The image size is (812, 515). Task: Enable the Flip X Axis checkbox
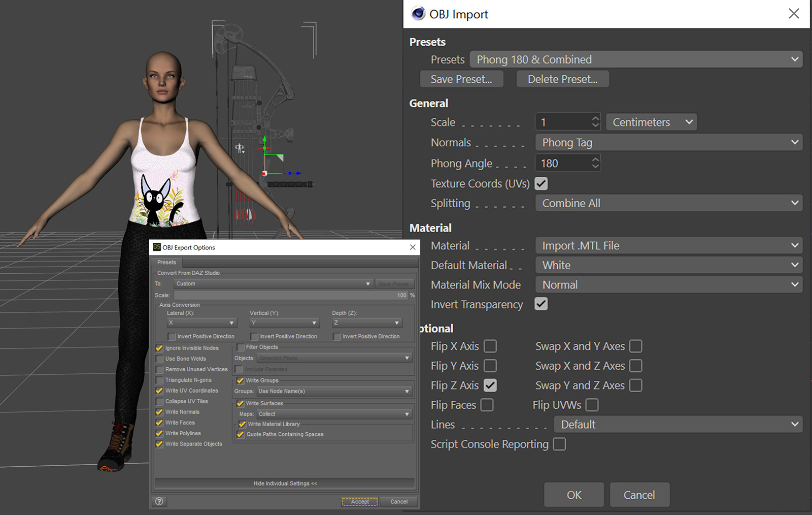[490, 346]
